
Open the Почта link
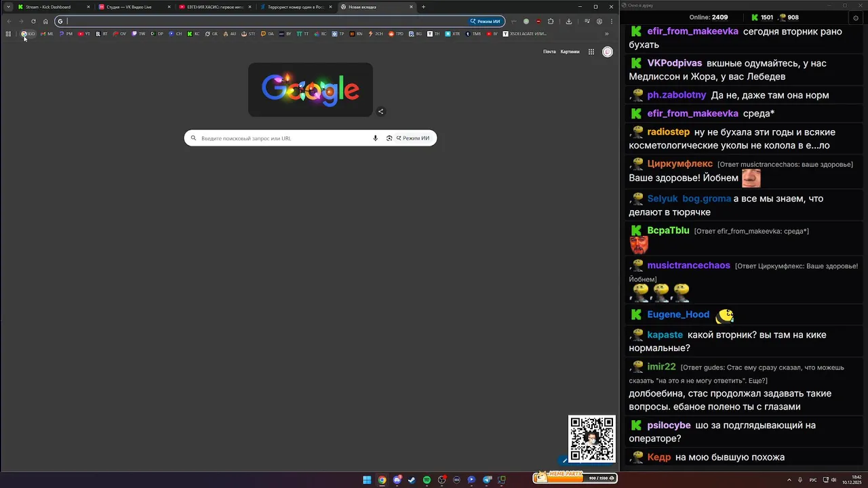coord(549,52)
